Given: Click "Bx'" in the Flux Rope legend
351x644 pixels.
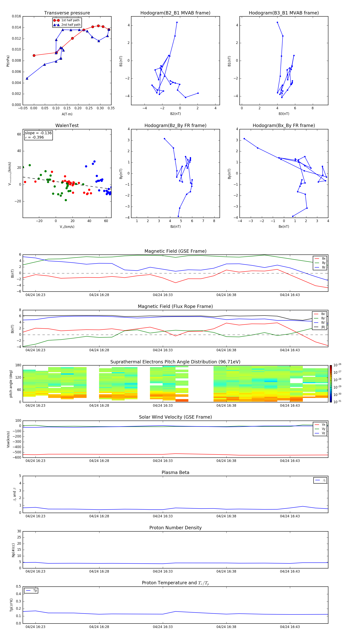Looking at the screenshot, I should pos(323,314).
